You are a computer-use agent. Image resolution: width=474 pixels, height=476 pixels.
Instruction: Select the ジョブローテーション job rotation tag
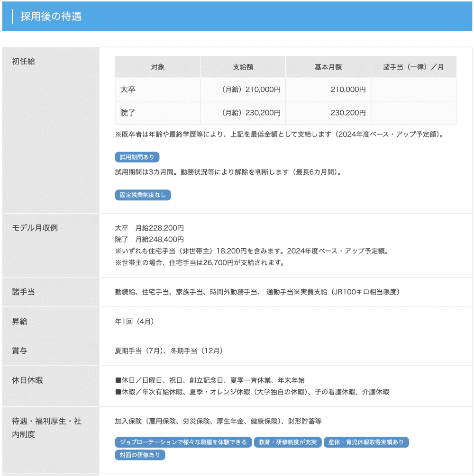pyautogui.click(x=183, y=442)
